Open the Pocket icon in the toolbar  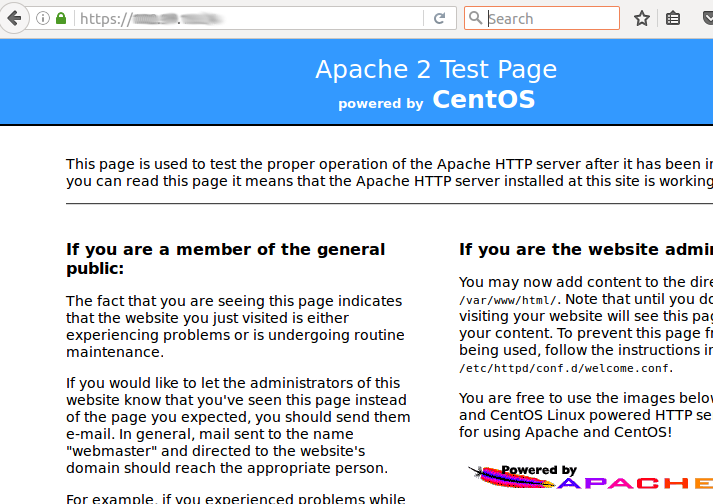(x=708, y=19)
